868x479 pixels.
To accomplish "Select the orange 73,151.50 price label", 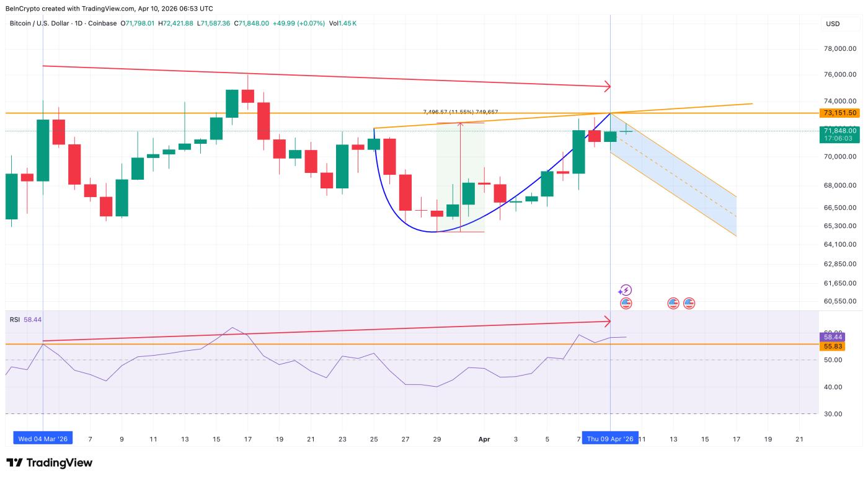I will pos(840,113).
